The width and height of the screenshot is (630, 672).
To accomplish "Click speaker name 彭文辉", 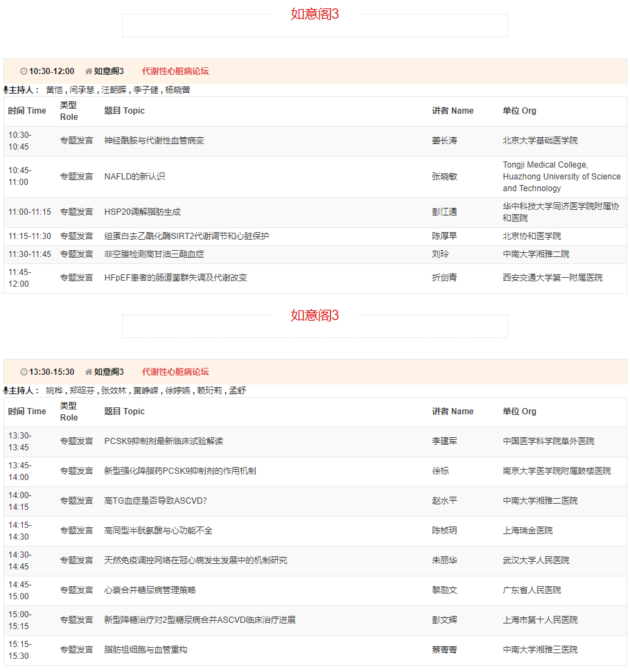I will pyautogui.click(x=444, y=620).
